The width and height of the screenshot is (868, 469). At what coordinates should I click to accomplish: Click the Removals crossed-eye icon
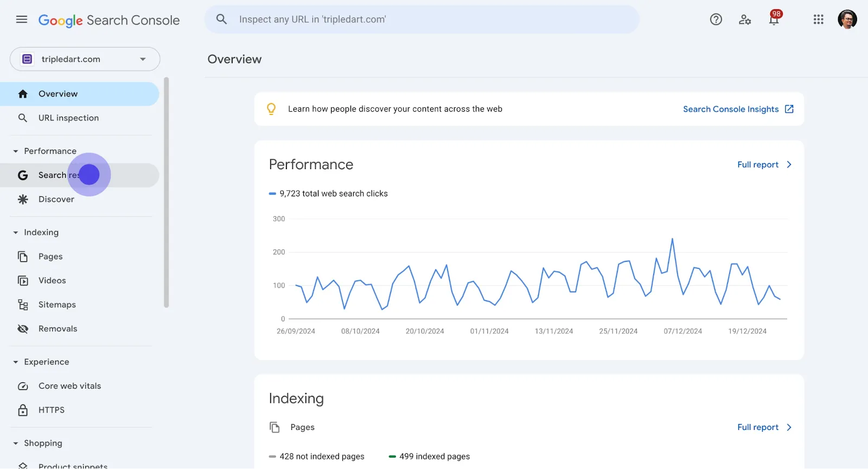pyautogui.click(x=23, y=329)
